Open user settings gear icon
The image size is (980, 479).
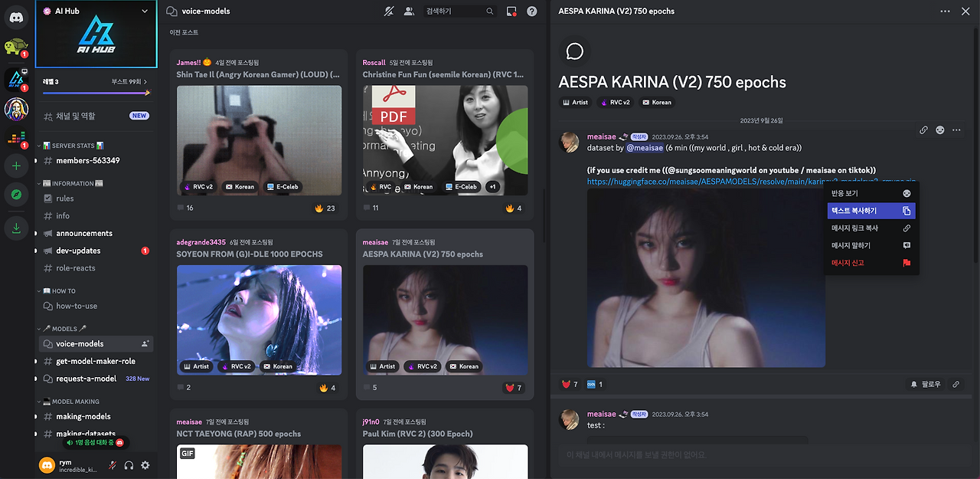click(145, 465)
